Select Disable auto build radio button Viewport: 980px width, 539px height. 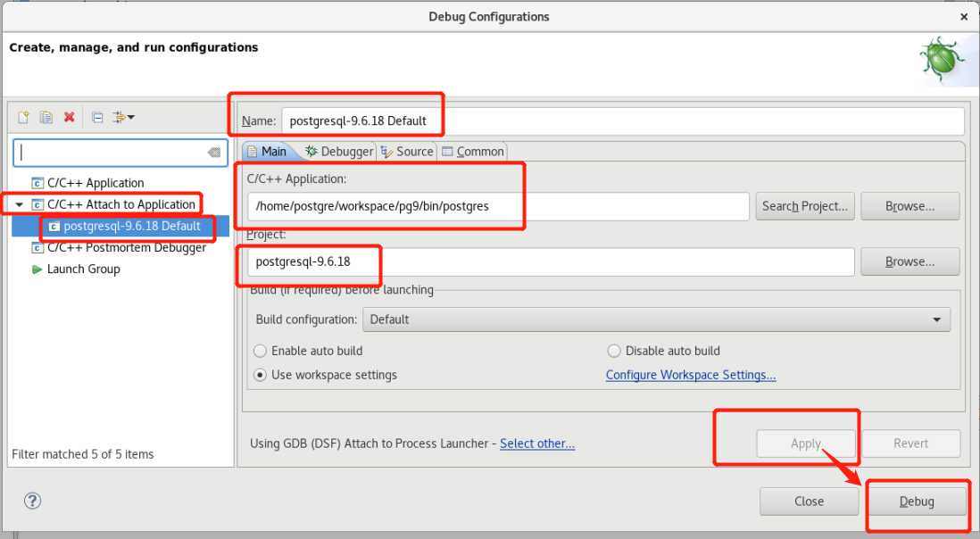coord(614,351)
